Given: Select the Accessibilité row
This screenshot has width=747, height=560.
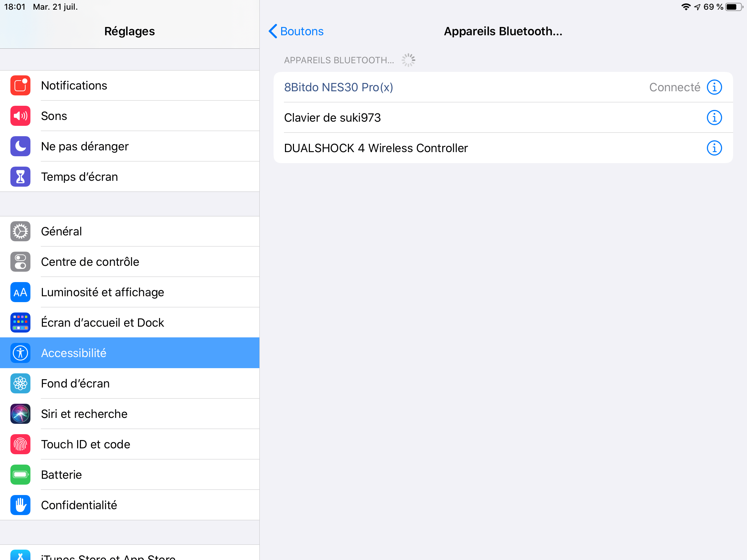Looking at the screenshot, I should [x=130, y=353].
